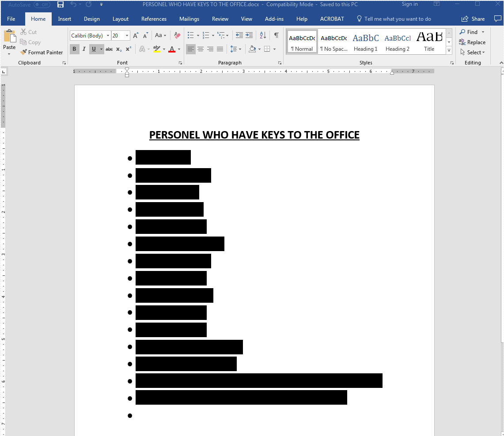The width and height of the screenshot is (504, 436).
Task: Decrease paragraph indent
Action: point(239,35)
